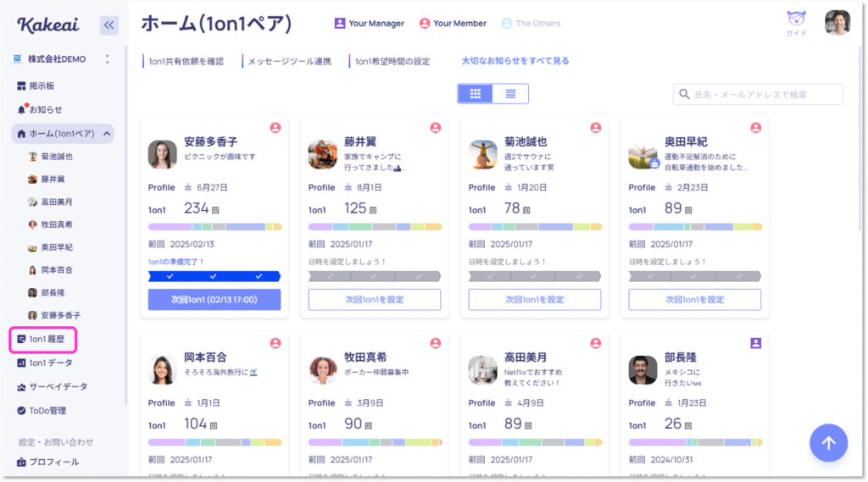Open 高田美月 card profile photo

[x=482, y=370]
